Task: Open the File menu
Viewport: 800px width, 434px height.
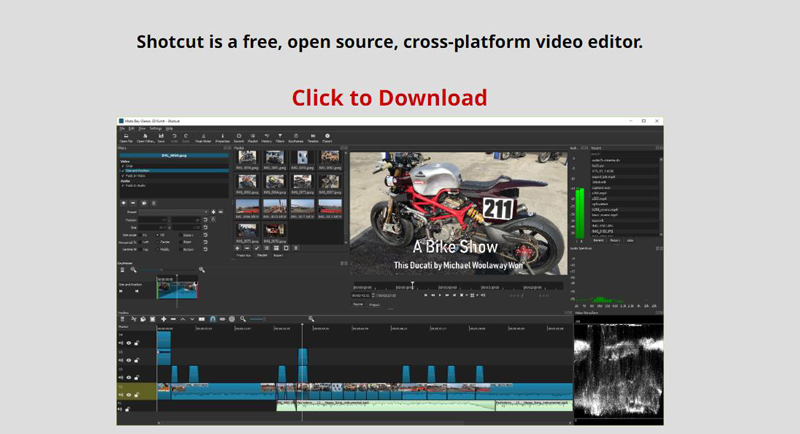Action: [122, 129]
